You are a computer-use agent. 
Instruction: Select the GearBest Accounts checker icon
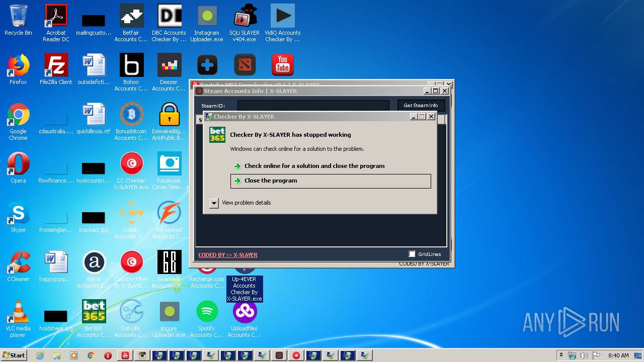[x=169, y=269]
